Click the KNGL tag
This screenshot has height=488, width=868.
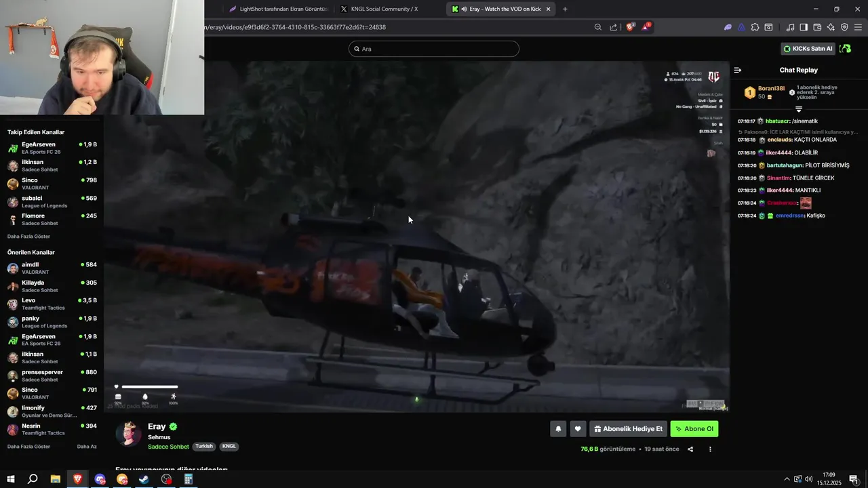(229, 447)
